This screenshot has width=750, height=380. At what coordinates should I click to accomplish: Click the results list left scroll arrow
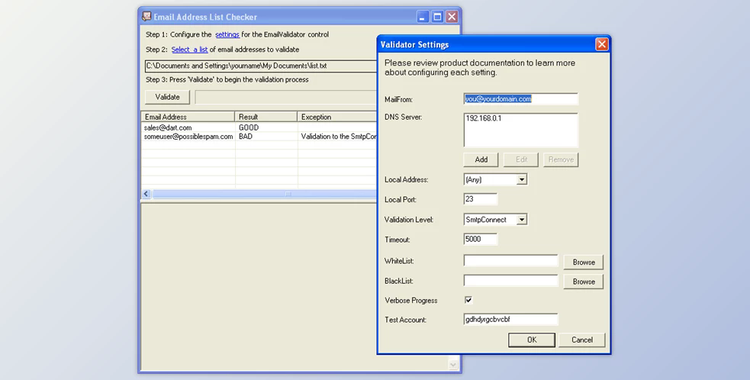(x=146, y=194)
